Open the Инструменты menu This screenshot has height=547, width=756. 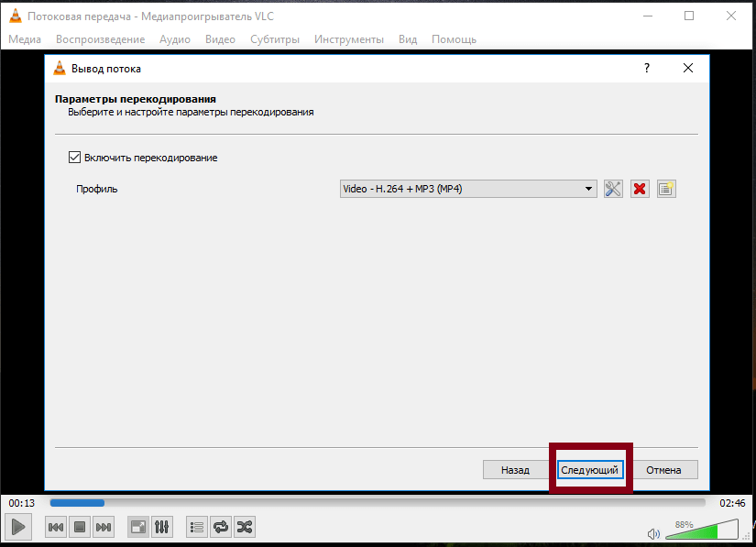349,39
